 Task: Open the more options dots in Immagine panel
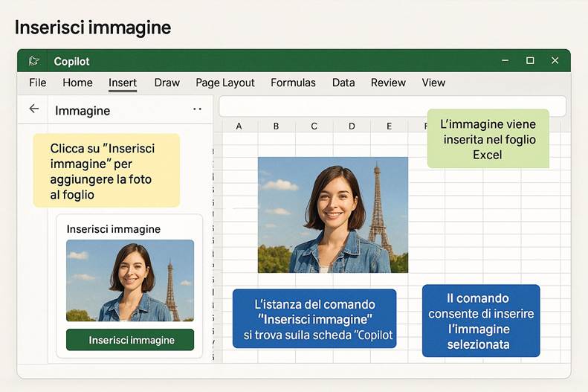pyautogui.click(x=197, y=109)
